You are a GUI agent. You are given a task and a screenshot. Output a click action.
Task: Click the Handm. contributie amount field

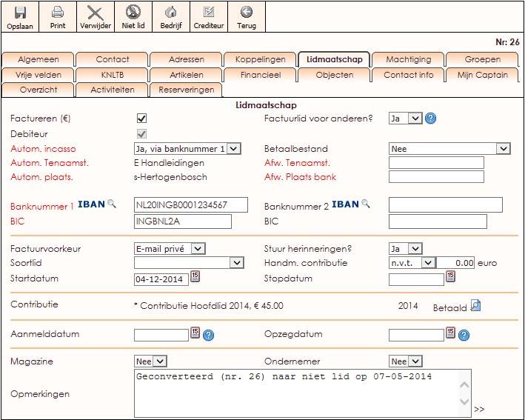tap(455, 262)
